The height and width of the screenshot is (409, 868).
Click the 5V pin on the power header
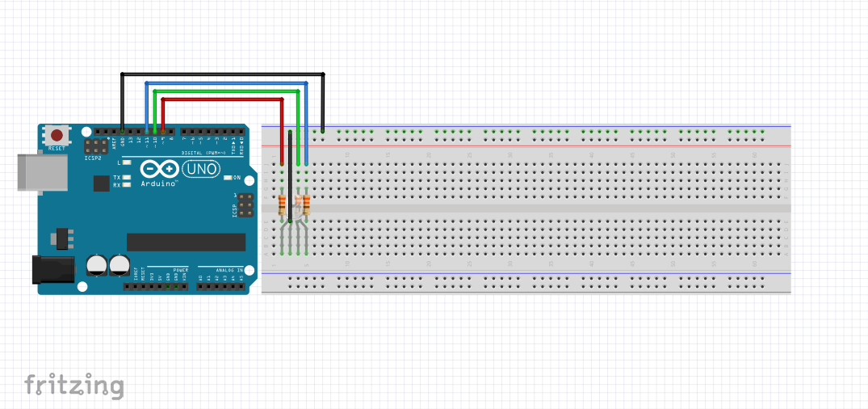click(160, 286)
